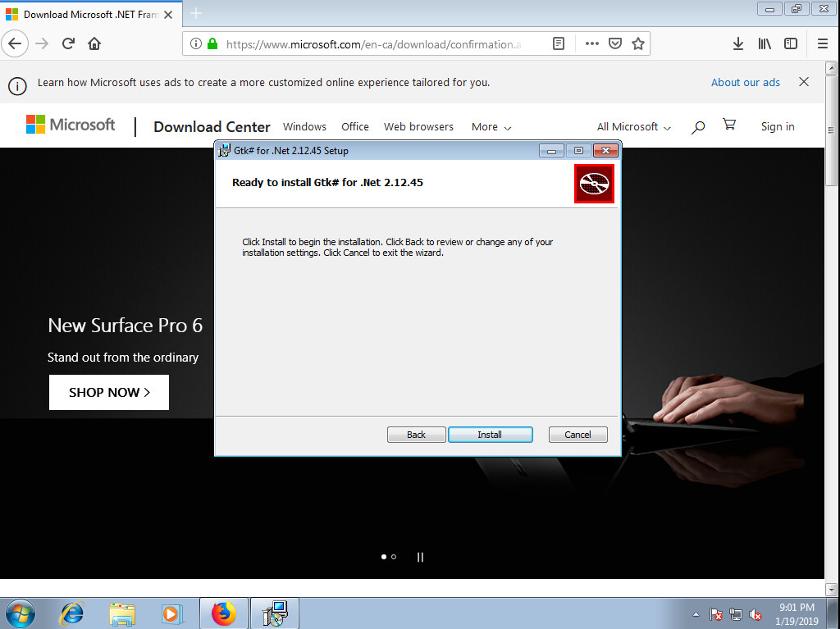
Task: Open Download Center link
Action: click(x=212, y=127)
